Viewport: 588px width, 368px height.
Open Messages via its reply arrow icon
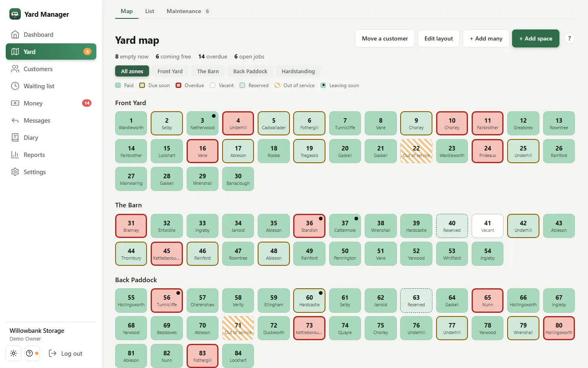[15, 120]
